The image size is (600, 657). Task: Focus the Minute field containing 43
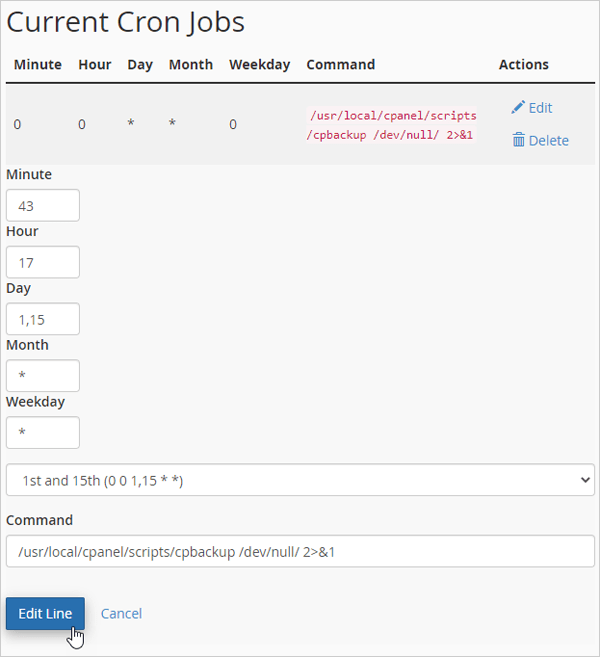pos(43,205)
